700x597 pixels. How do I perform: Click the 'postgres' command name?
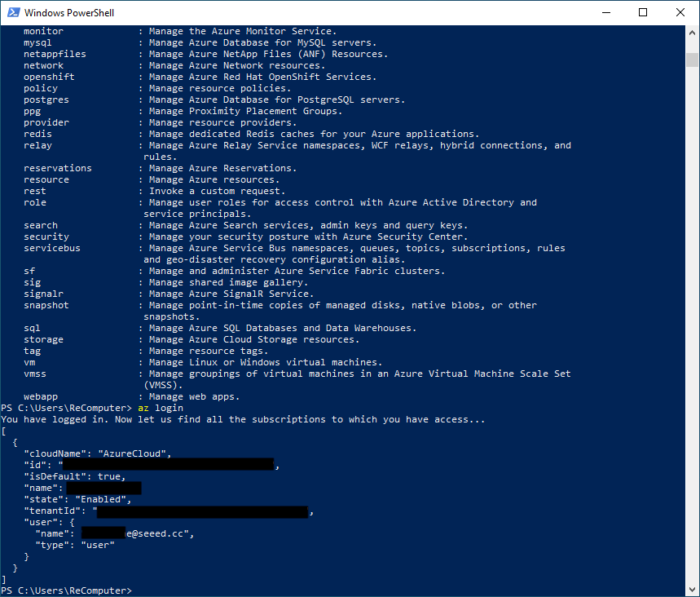pyautogui.click(x=46, y=99)
